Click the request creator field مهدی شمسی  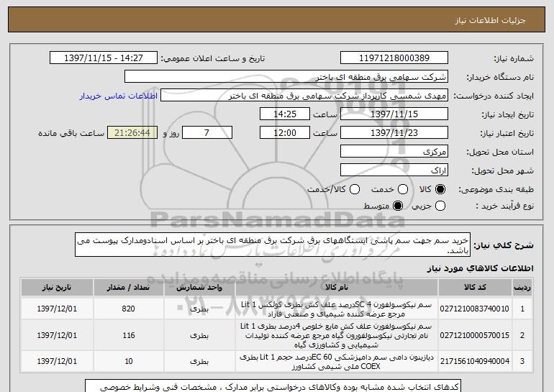click(x=304, y=96)
